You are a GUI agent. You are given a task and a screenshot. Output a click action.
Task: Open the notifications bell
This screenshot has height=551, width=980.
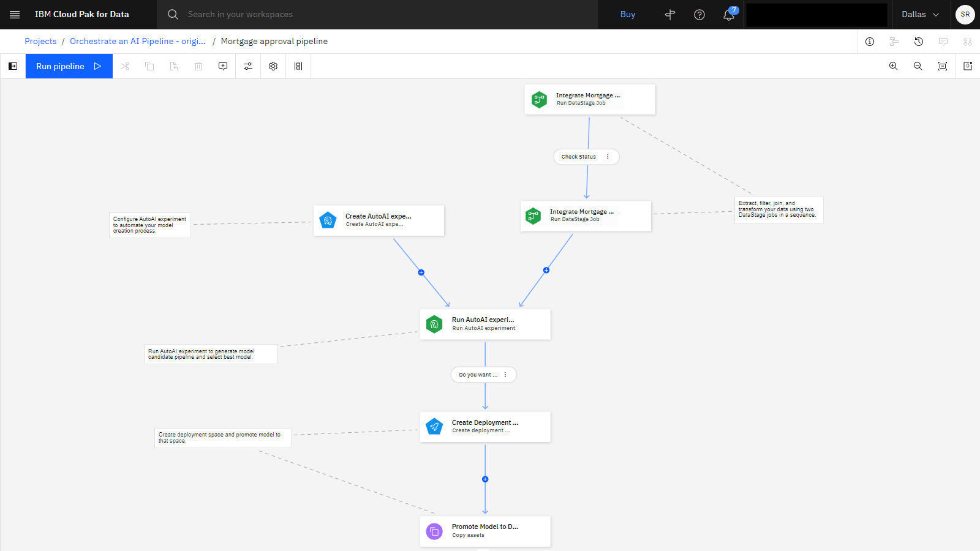729,15
